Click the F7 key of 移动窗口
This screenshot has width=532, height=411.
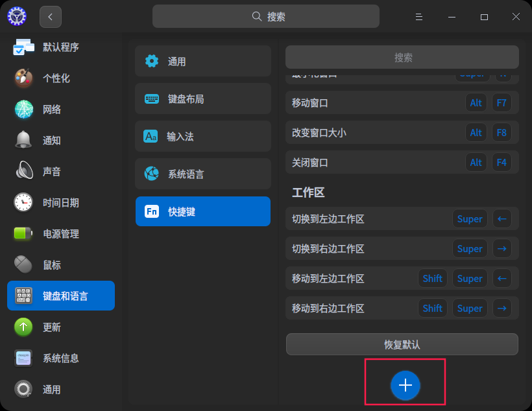(502, 102)
